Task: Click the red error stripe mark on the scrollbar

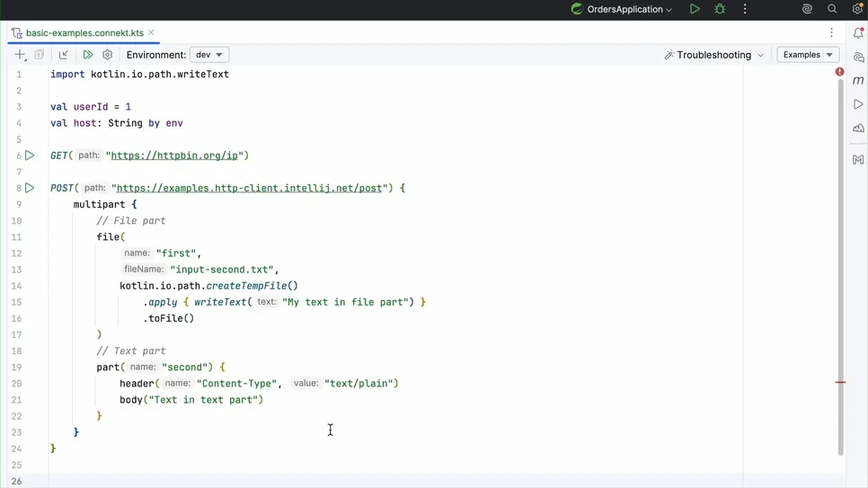Action: coord(840,382)
